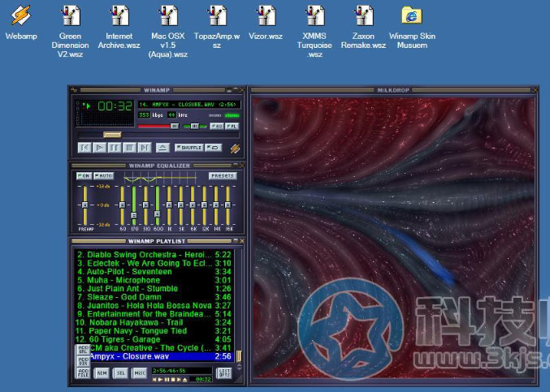Open LIST OPTS menu in playlist
This screenshot has height=392, width=550.
[224, 373]
